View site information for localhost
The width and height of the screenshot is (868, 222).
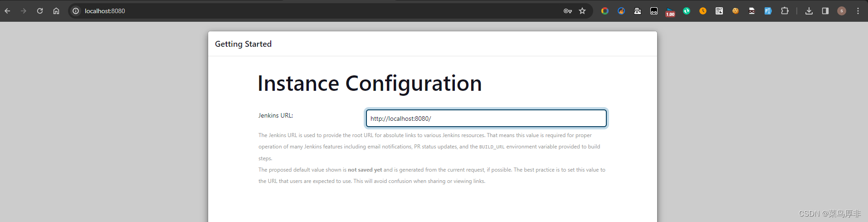(76, 11)
